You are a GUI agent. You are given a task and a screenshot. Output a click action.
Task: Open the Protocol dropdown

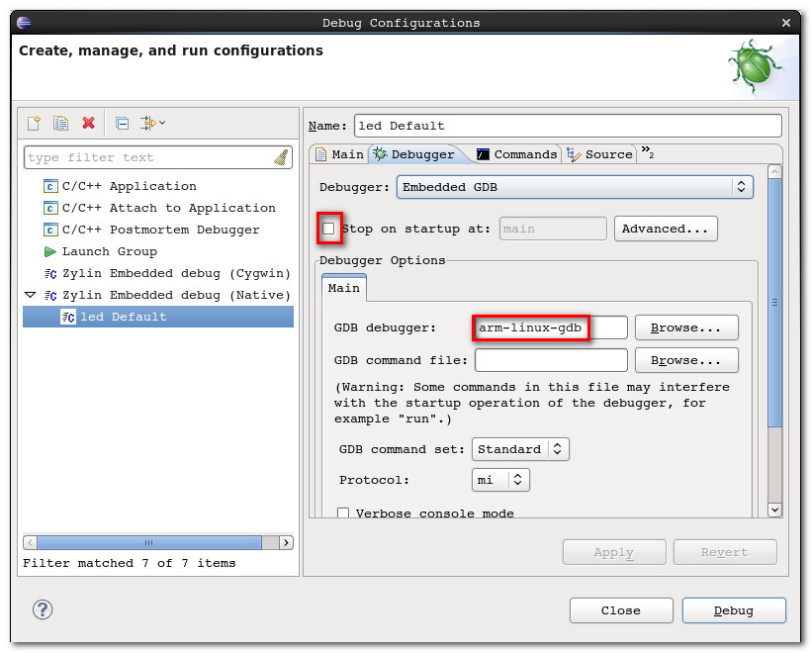click(x=500, y=480)
